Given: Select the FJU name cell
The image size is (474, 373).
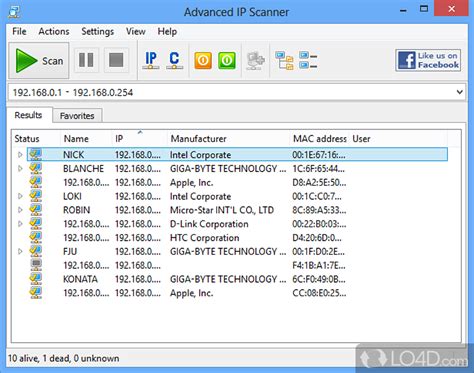Looking at the screenshot, I should point(70,251).
